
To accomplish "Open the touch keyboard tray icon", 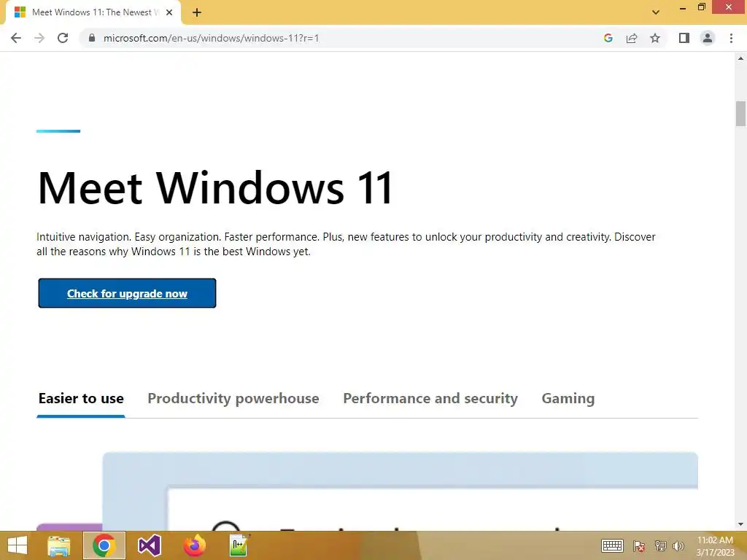I will pos(612,546).
